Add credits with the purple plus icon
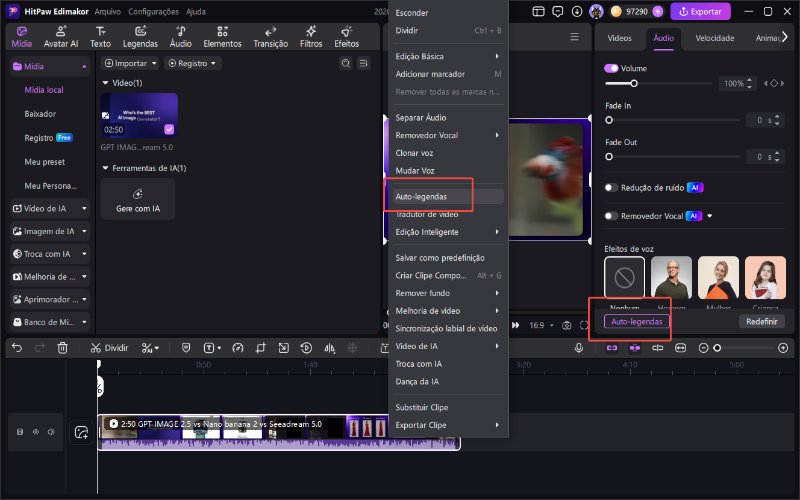The image size is (800, 500). click(658, 11)
